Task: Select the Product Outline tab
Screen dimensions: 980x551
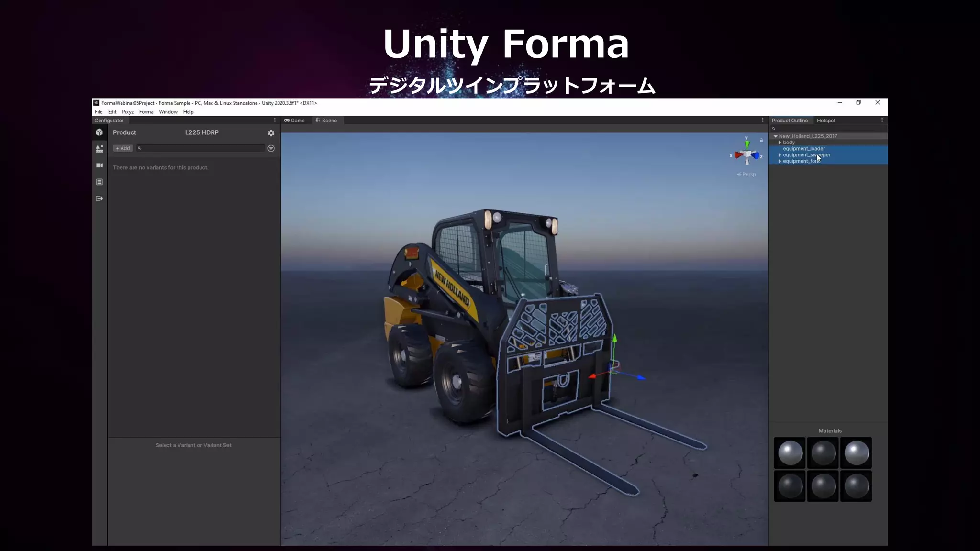Action: click(x=790, y=121)
